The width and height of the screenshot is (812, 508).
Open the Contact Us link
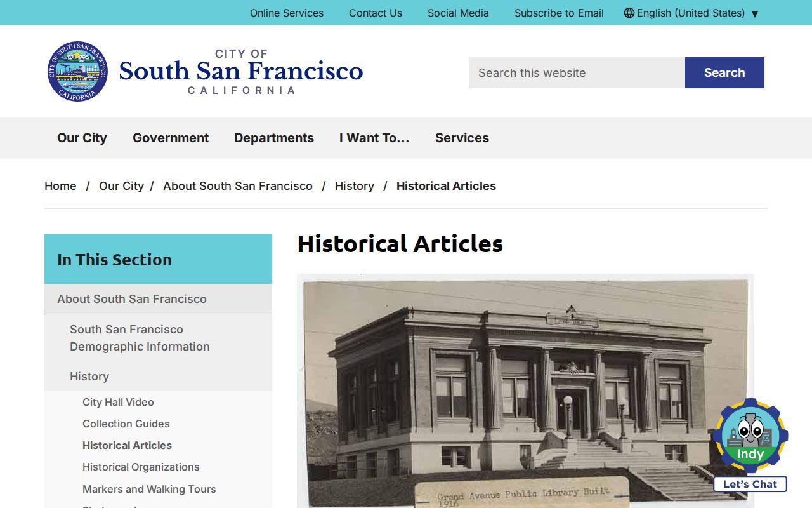(376, 13)
